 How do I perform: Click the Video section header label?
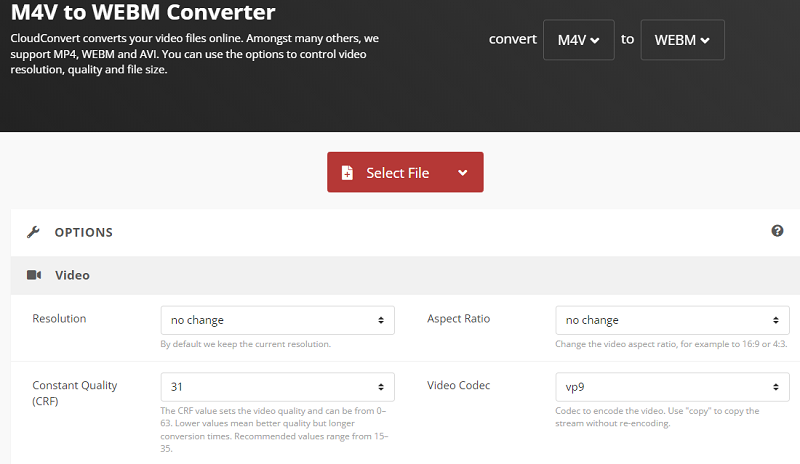pos(72,275)
